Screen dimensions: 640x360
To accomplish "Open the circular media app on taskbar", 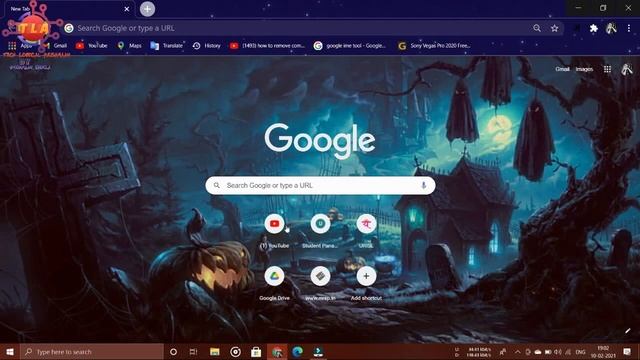I will pyautogui.click(x=236, y=352).
